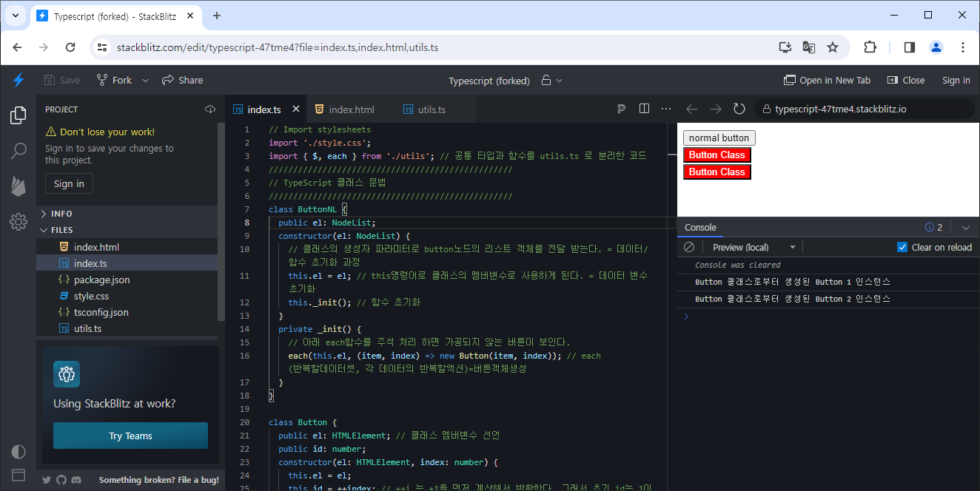Open Chrome tab search dropdown
Viewport: 980px width, 491px height.
click(x=15, y=16)
